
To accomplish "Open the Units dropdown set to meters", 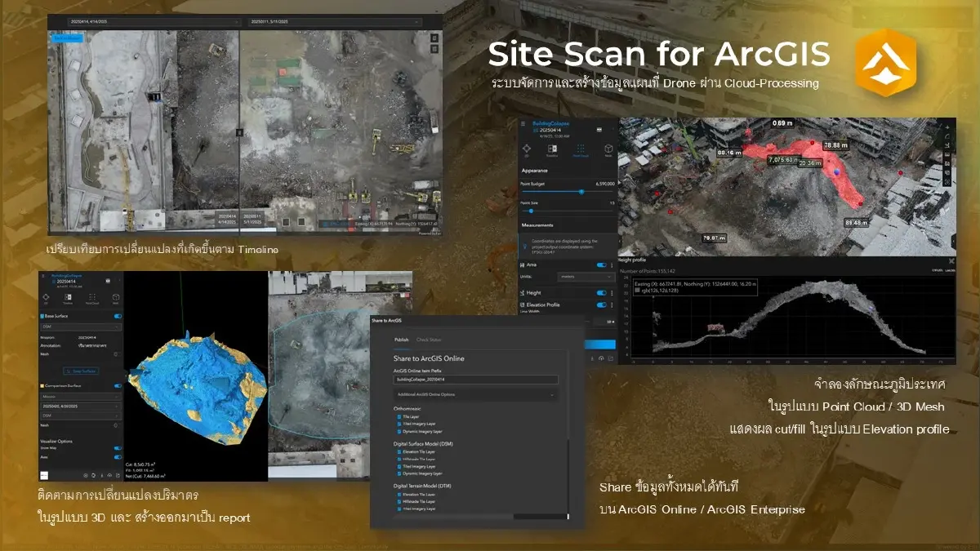I will [585, 278].
